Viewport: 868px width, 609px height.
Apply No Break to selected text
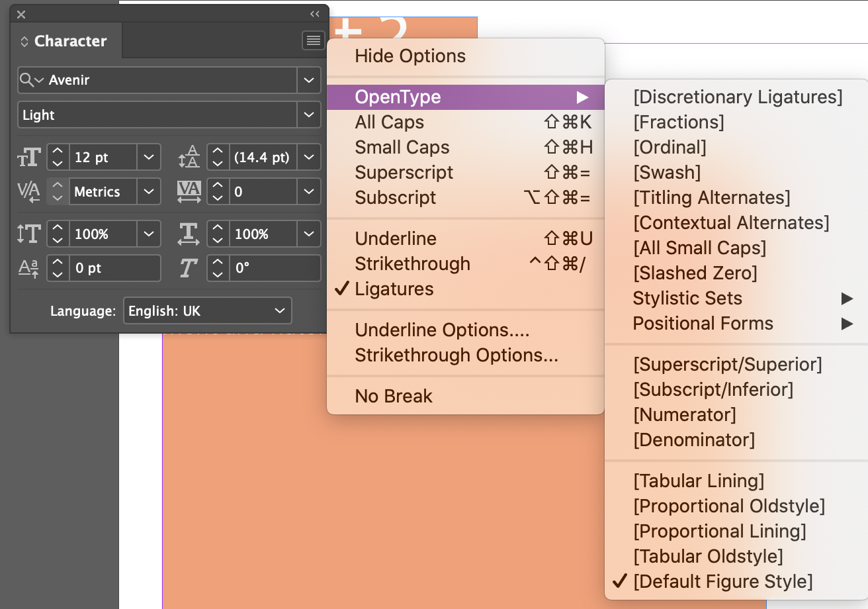pos(394,396)
